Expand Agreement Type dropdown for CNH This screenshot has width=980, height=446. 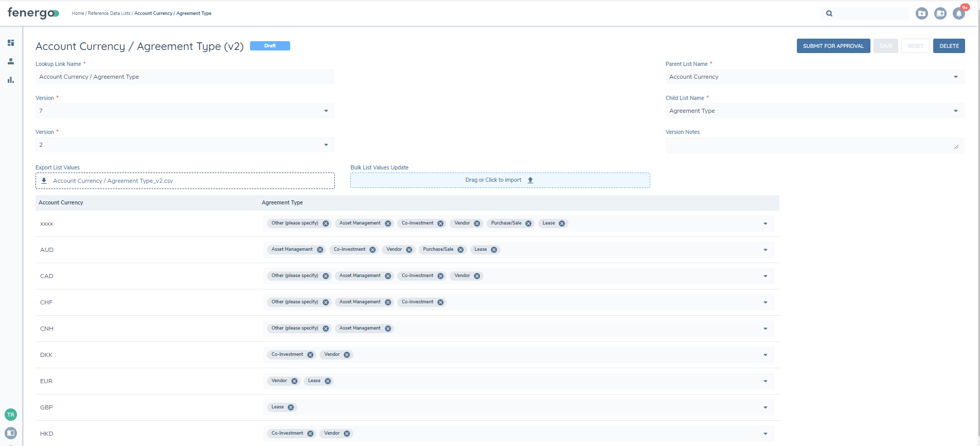tap(765, 329)
